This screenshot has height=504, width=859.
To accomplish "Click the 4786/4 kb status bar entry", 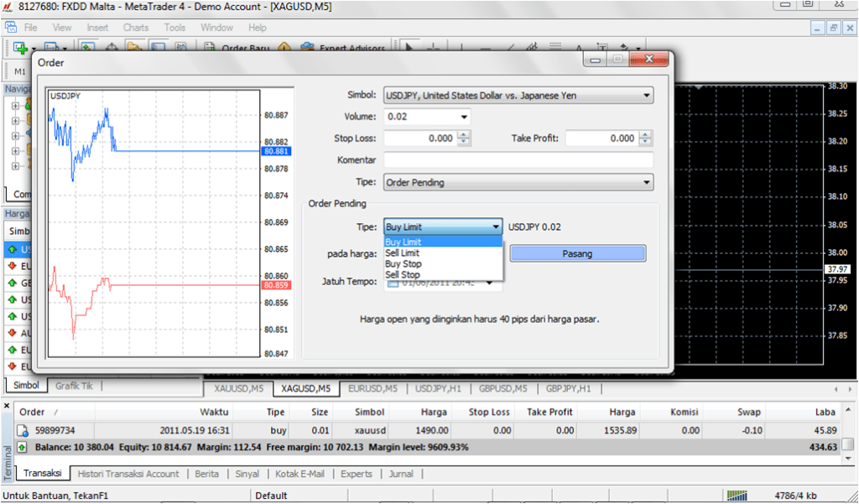I will point(795,496).
